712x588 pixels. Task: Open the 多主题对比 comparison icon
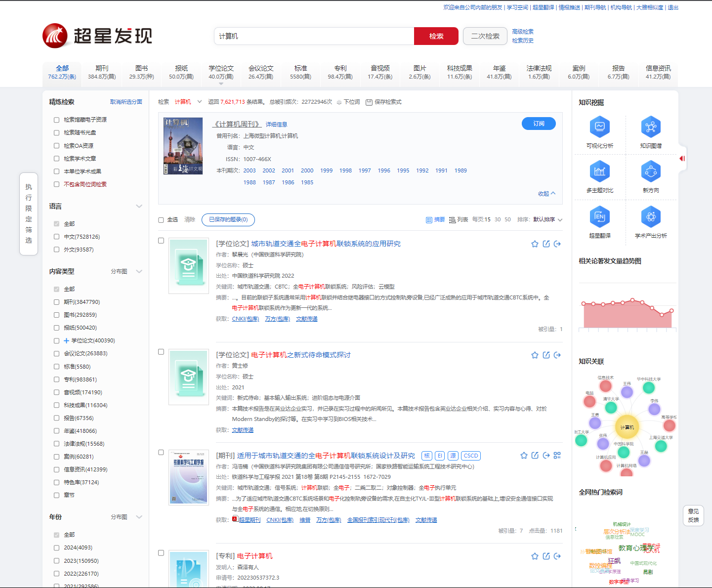pos(599,171)
